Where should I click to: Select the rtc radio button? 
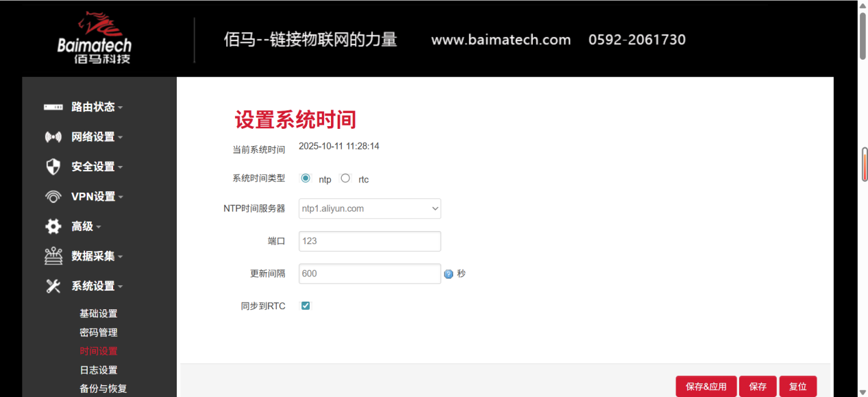point(345,178)
